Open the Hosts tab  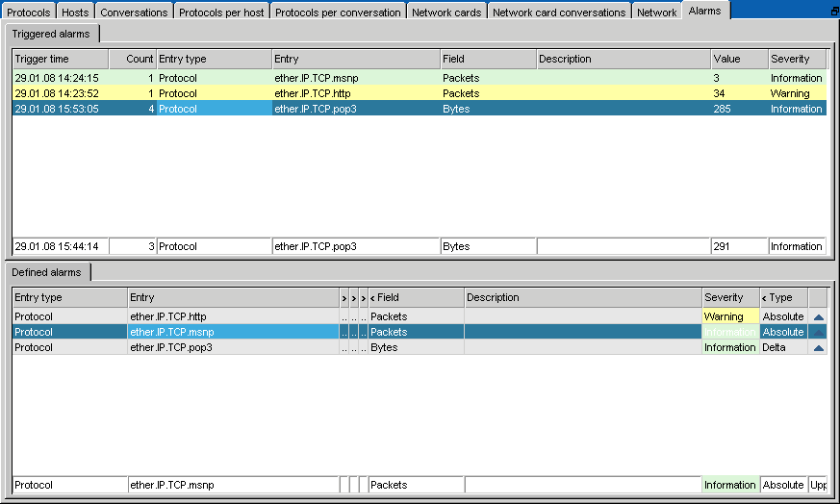coord(75,13)
